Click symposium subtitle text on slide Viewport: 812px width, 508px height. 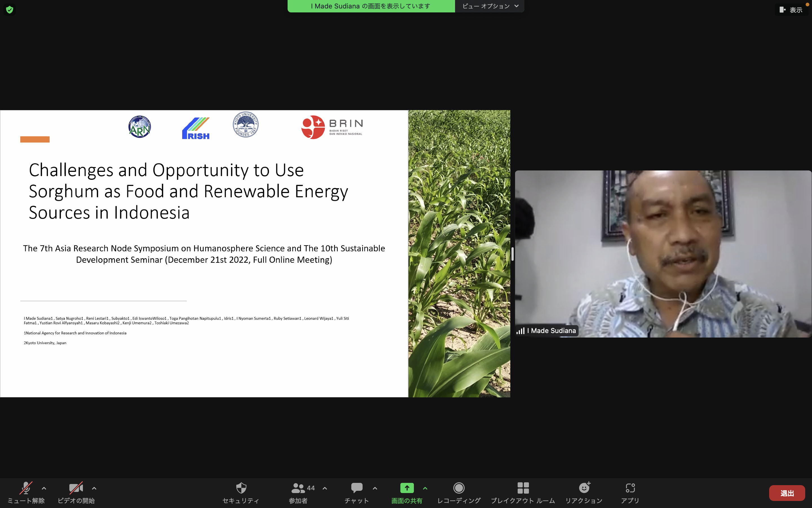(x=204, y=254)
